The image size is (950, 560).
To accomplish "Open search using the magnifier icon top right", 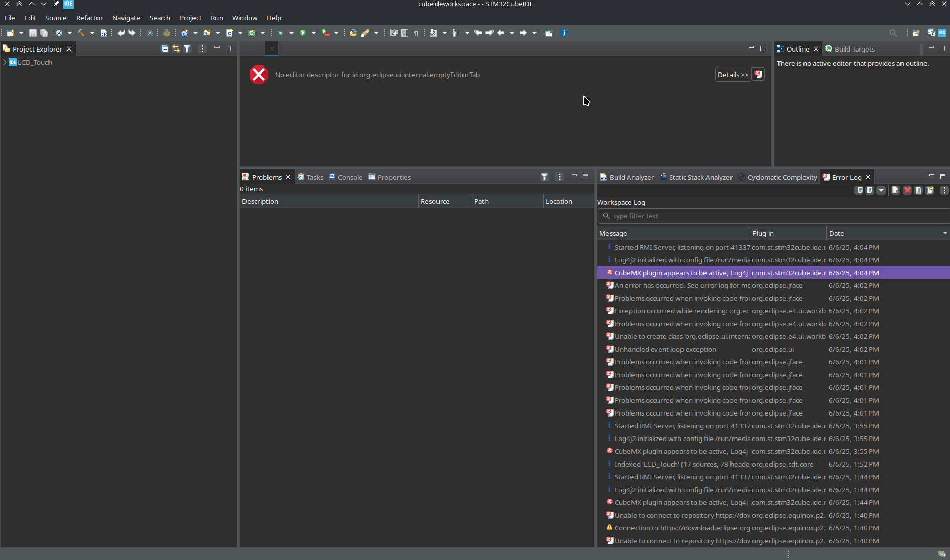I will (893, 33).
